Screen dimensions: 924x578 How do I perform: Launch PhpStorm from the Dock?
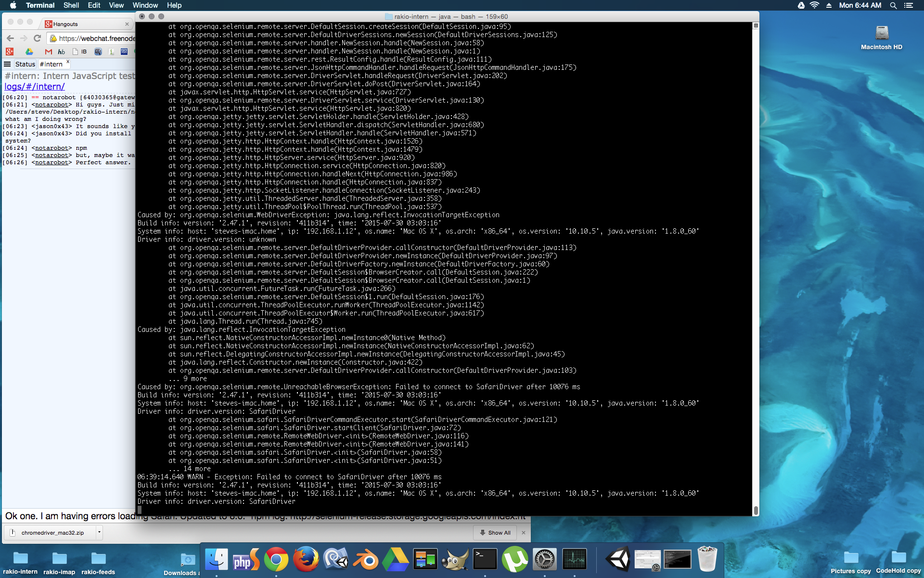tap(246, 560)
